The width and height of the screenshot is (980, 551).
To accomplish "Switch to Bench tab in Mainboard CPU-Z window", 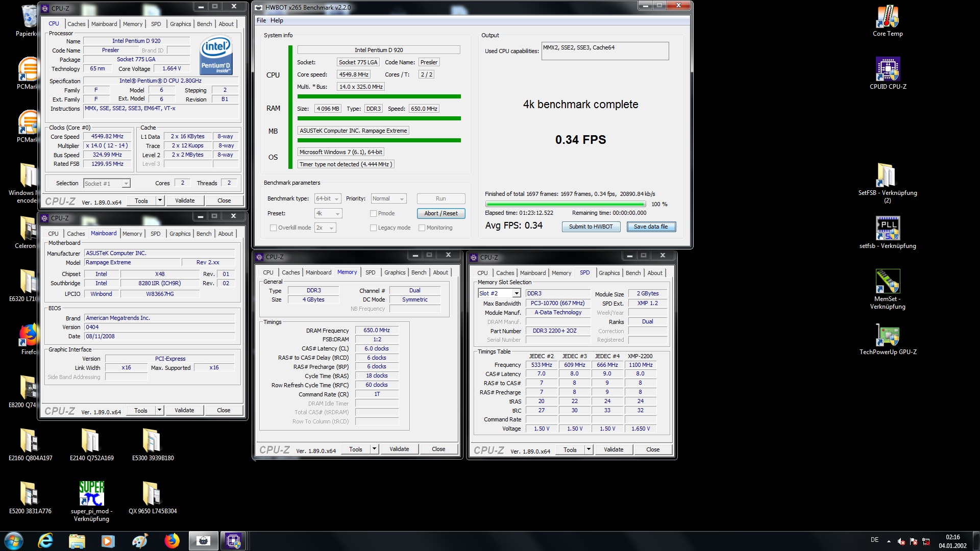I will [x=204, y=234].
